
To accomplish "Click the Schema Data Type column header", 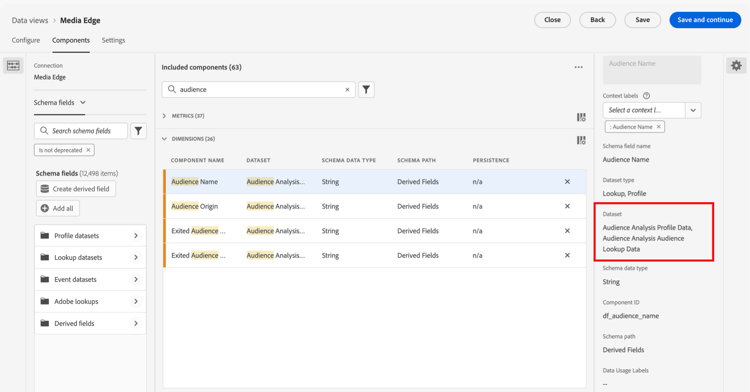I will tap(349, 160).
